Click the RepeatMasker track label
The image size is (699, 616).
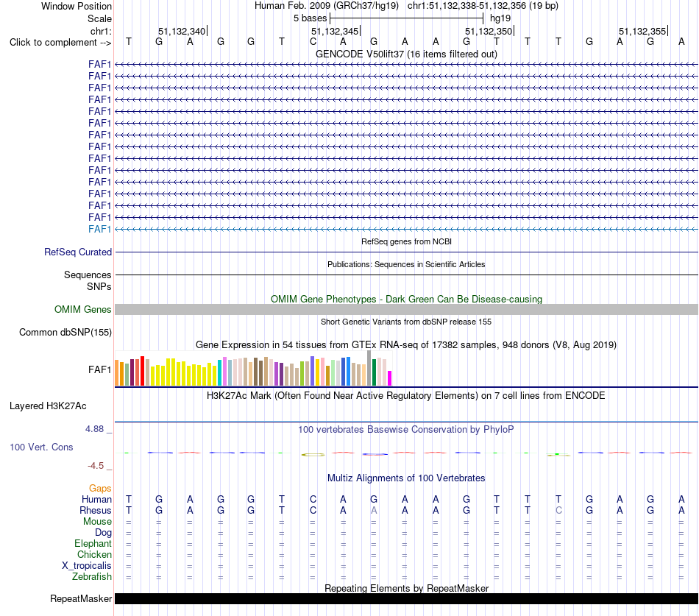coord(81,598)
